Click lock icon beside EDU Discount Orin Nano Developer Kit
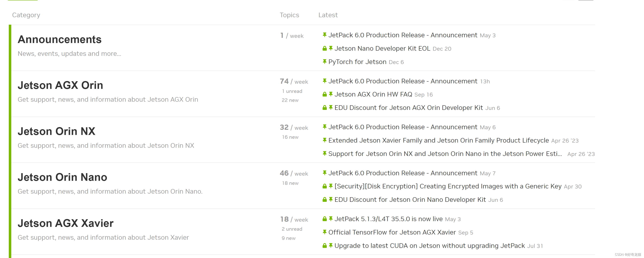The width and height of the screenshot is (644, 258). [x=325, y=200]
